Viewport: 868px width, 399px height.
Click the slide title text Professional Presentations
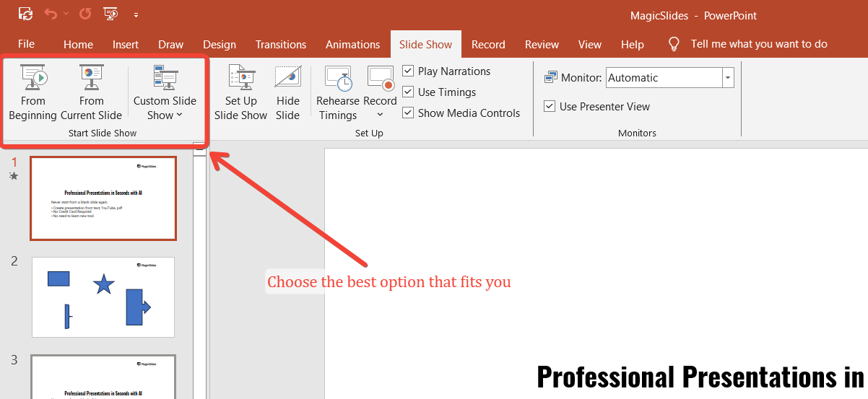[702, 377]
